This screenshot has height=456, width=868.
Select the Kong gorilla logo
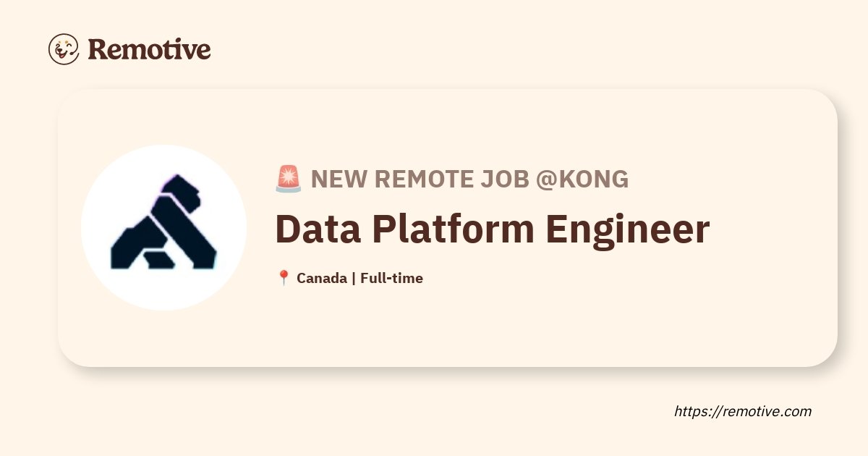(163, 222)
